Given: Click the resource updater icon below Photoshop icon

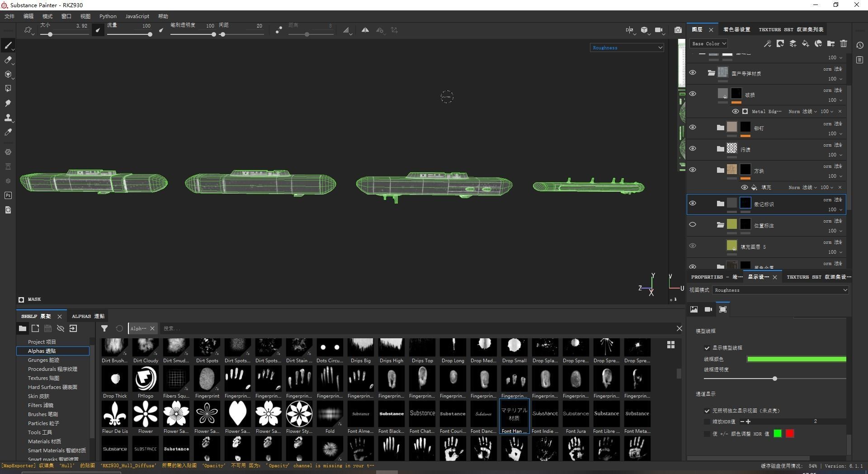Looking at the screenshot, I should [8, 210].
